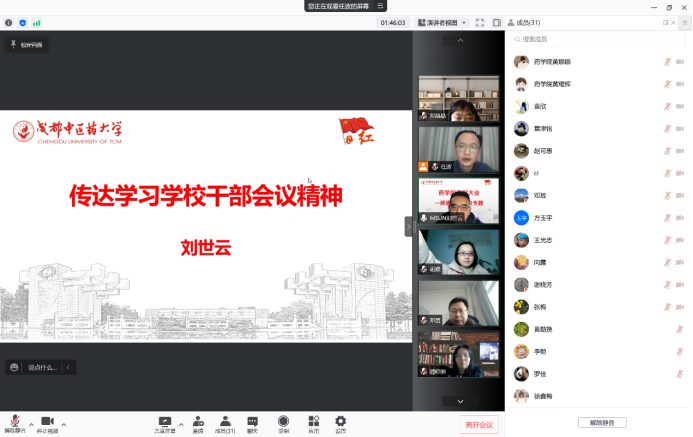The width and height of the screenshot is (693, 437).
Task: Select the man with glasses video thumbnail
Action: [458, 149]
